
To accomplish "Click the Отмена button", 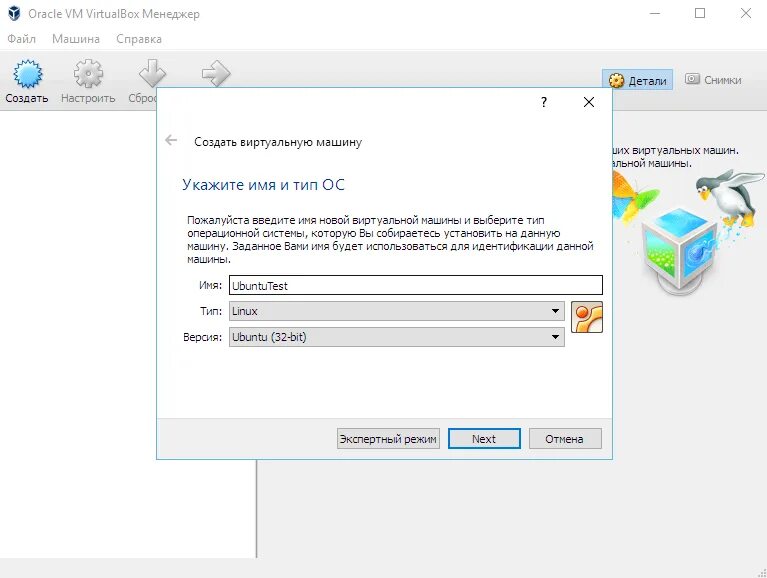I will click(x=565, y=439).
